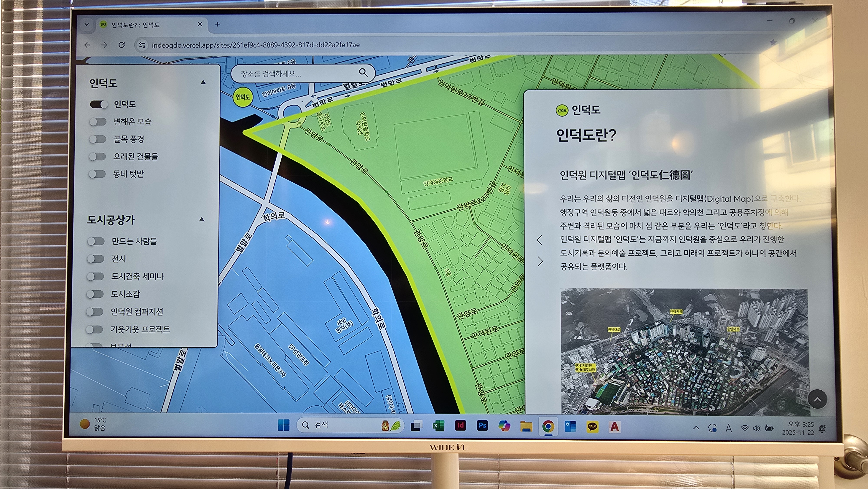Image resolution: width=868 pixels, height=489 pixels.
Task: Enable the 변해온 모습 toggle
Action: [98, 121]
